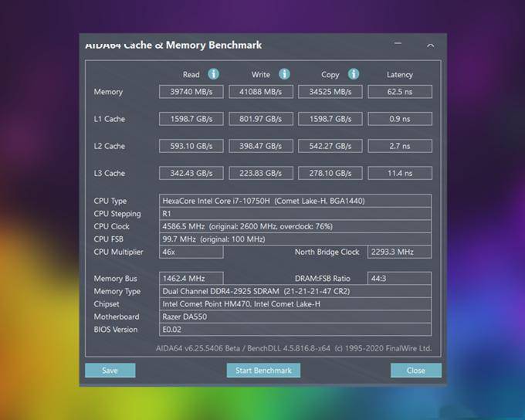Click the North Bridge Clock label
Screen dimensions: 525x420
coord(327,252)
